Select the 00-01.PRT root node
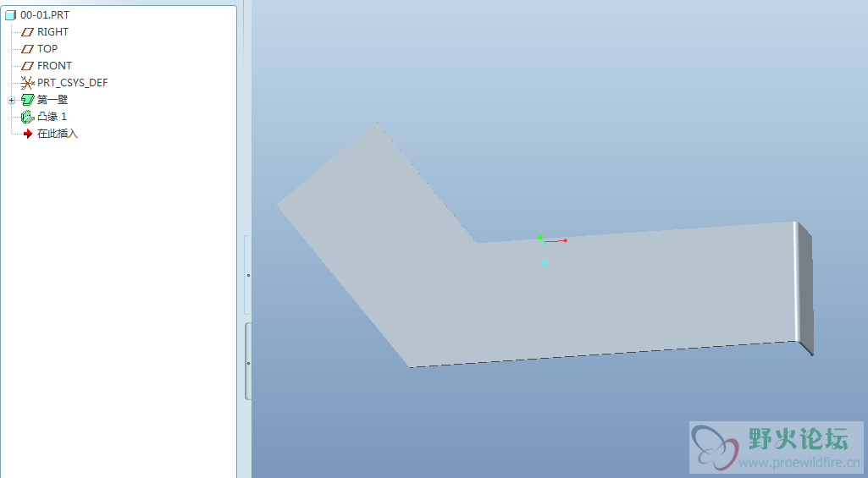This screenshot has height=478, width=868. pos(45,15)
